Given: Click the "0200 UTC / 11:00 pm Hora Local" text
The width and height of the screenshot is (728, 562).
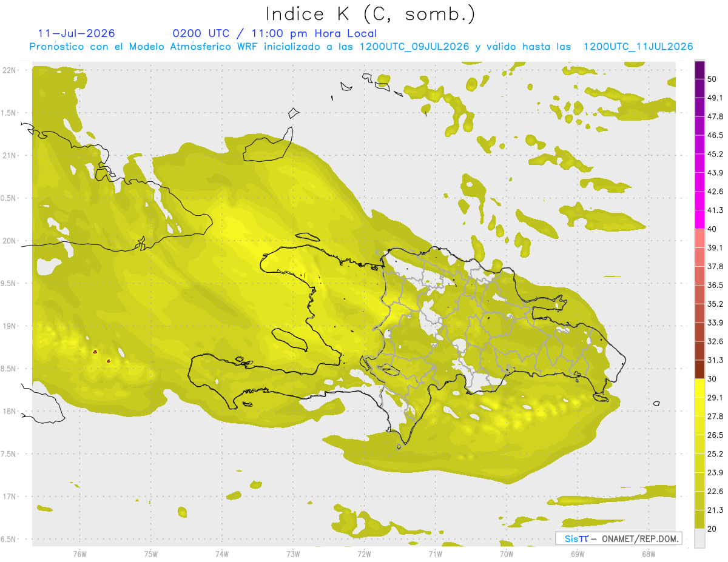Looking at the screenshot, I should click(x=275, y=33).
